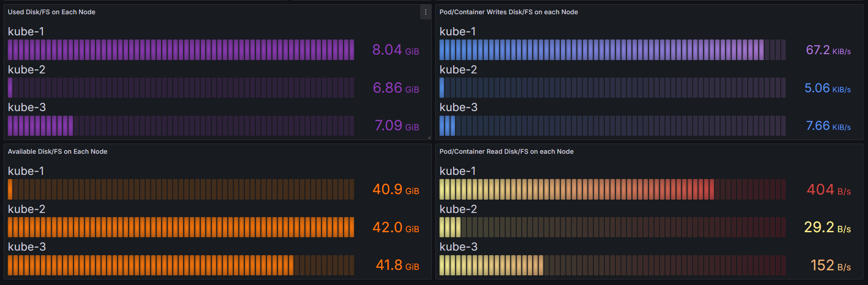Click the kube-2 available disk orange bar
The height and width of the screenshot is (285, 868).
tap(181, 227)
